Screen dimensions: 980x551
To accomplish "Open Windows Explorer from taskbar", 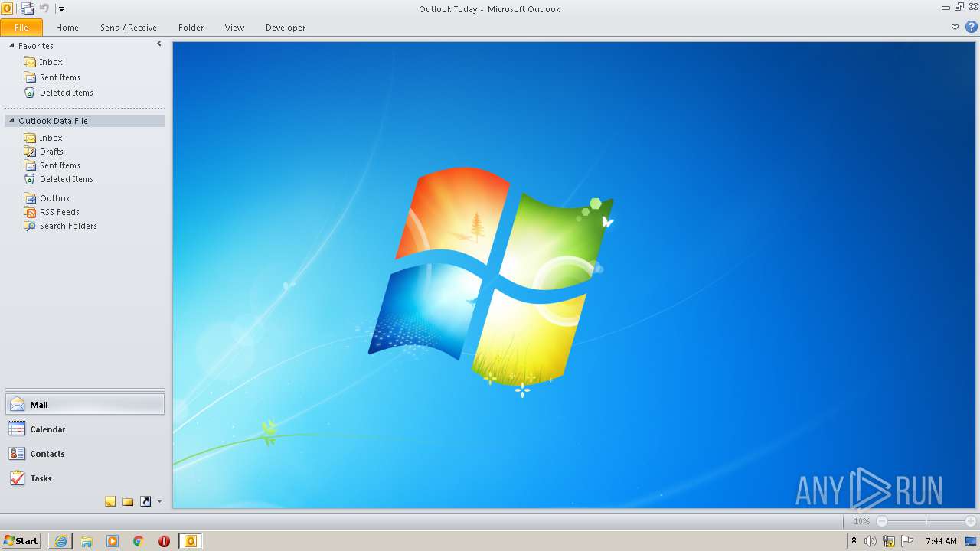I will coord(87,541).
